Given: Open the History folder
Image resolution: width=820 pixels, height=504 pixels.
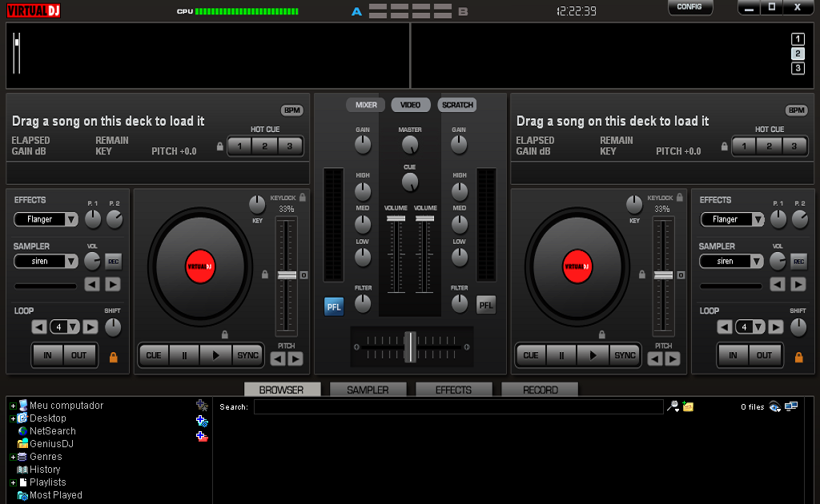Looking at the screenshot, I should pyautogui.click(x=45, y=470).
